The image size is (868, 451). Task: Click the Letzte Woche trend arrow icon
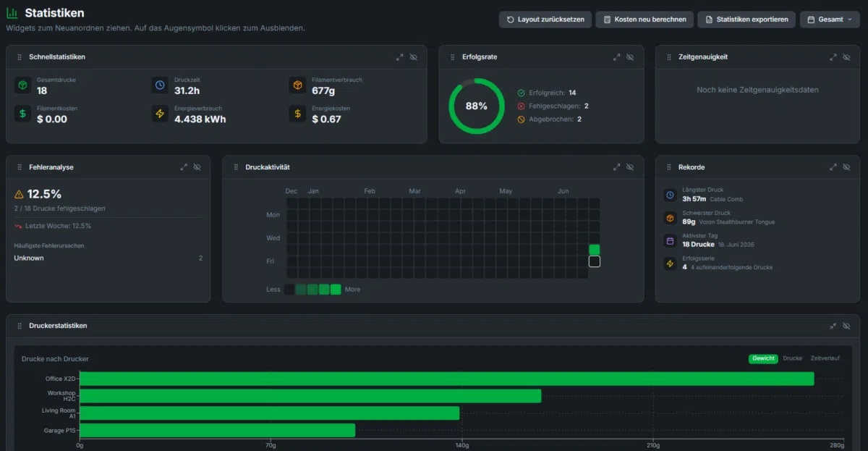[18, 226]
